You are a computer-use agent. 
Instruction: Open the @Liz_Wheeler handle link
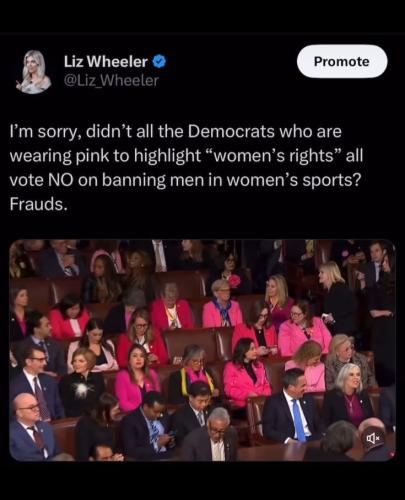[x=111, y=81]
